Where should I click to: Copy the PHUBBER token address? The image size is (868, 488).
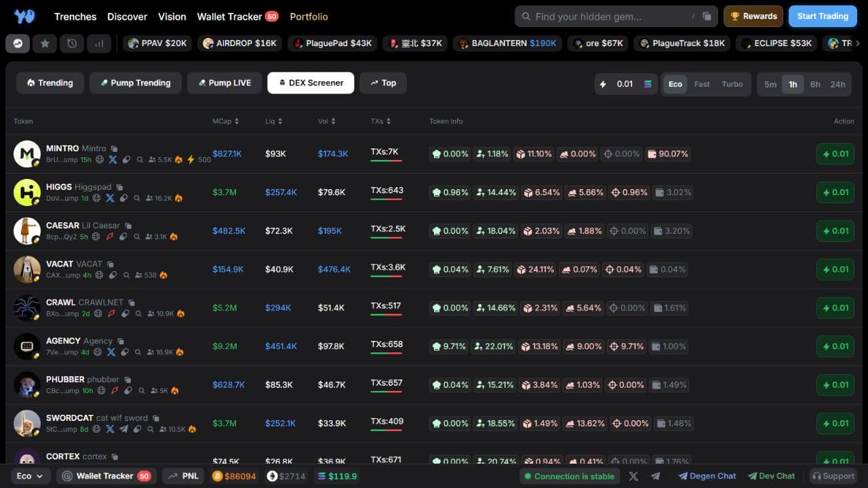127,380
